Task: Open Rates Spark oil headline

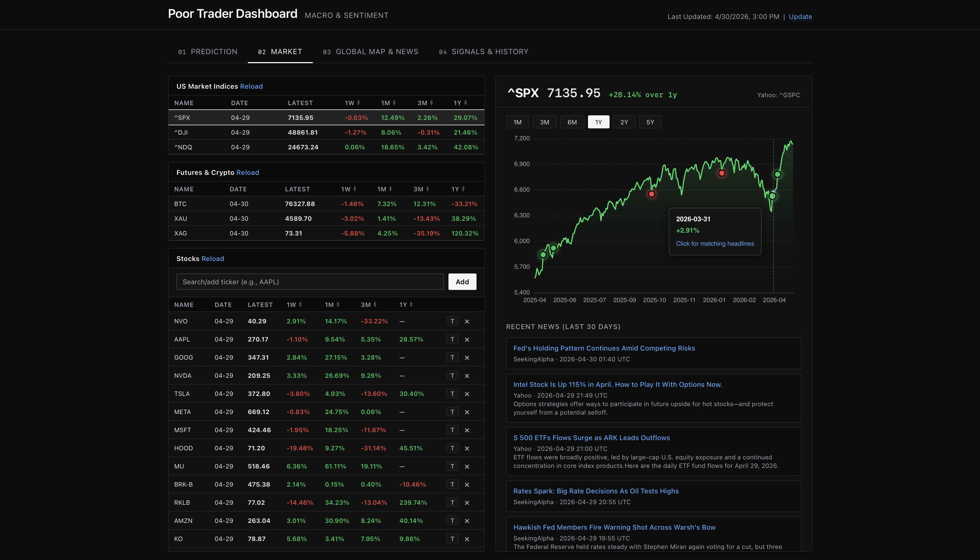Action: point(596,491)
